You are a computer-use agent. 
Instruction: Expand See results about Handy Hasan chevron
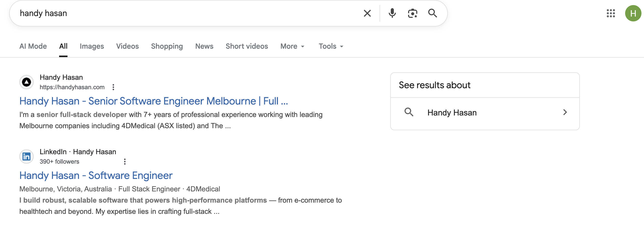click(x=566, y=112)
